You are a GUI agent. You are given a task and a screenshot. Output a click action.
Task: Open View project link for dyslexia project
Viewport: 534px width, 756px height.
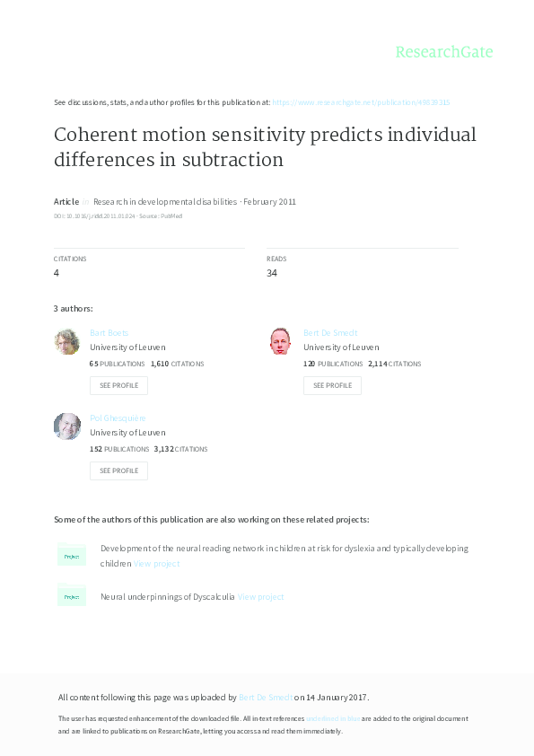(157, 564)
